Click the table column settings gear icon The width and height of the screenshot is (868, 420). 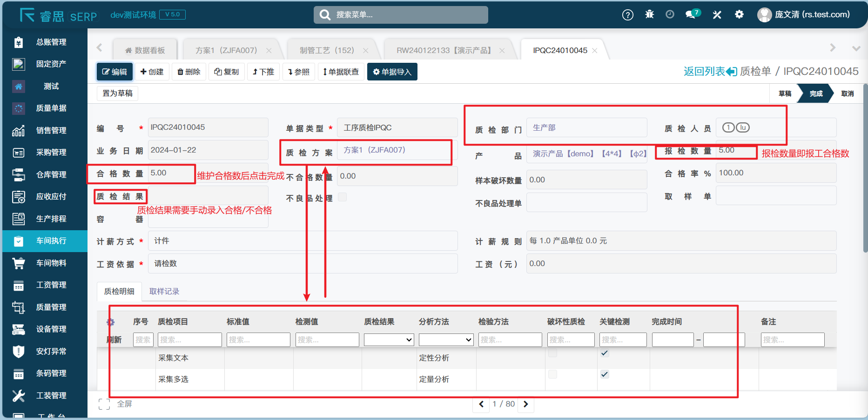tap(110, 322)
